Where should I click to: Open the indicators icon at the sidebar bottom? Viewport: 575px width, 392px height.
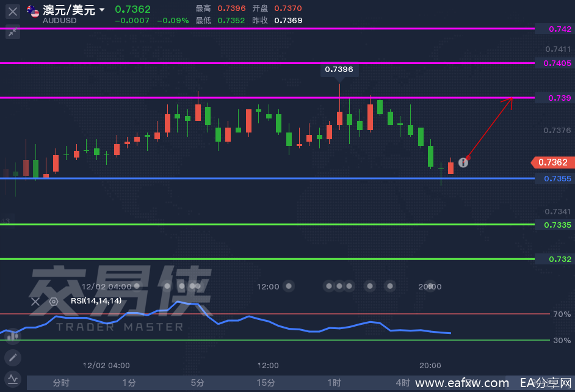[13, 379]
